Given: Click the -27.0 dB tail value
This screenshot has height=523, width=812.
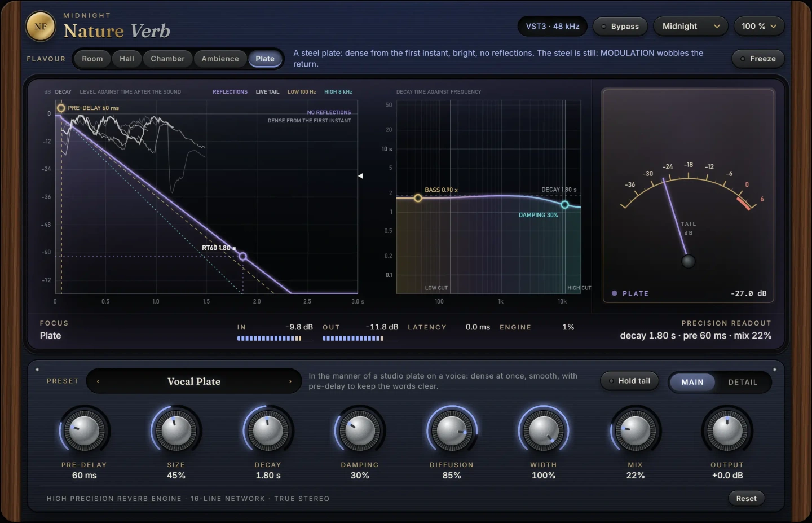Looking at the screenshot, I should pos(748,293).
